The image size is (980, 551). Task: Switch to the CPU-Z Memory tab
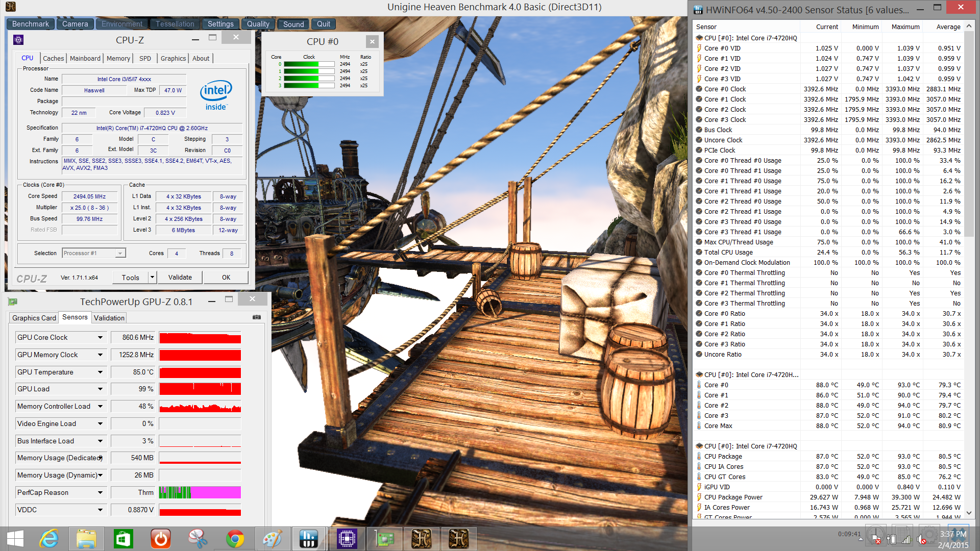[x=118, y=58]
